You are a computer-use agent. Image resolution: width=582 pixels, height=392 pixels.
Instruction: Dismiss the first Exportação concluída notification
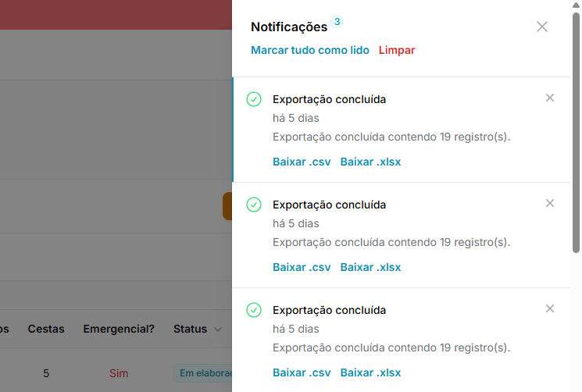(550, 98)
